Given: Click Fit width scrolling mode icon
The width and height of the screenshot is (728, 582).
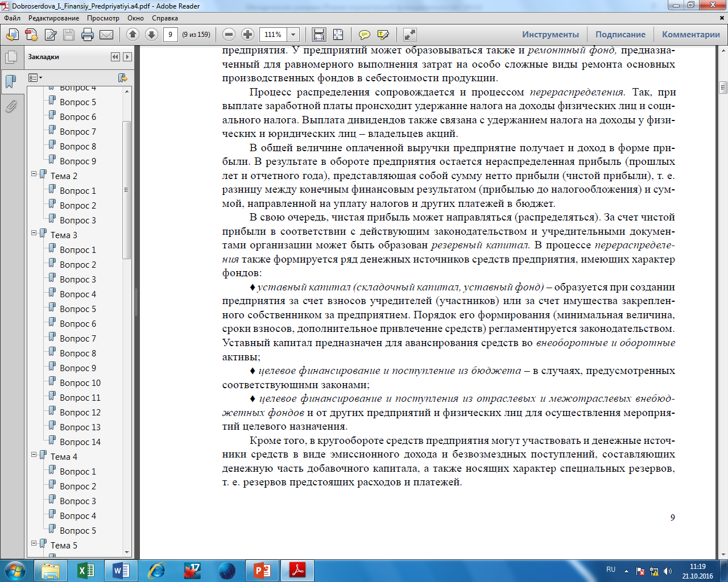Looking at the screenshot, I should (x=318, y=35).
